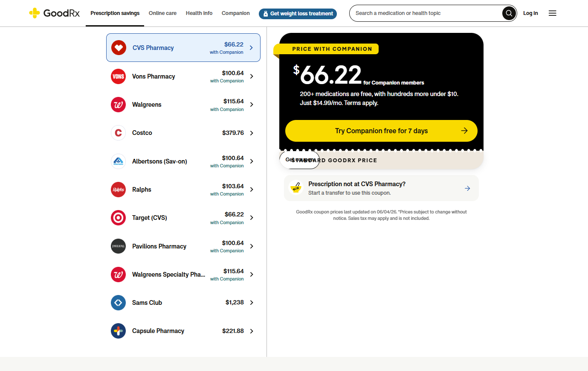Image resolution: width=588 pixels, height=371 pixels.
Task: Expand Pavilions Pharmacy row chevron
Action: [252, 246]
